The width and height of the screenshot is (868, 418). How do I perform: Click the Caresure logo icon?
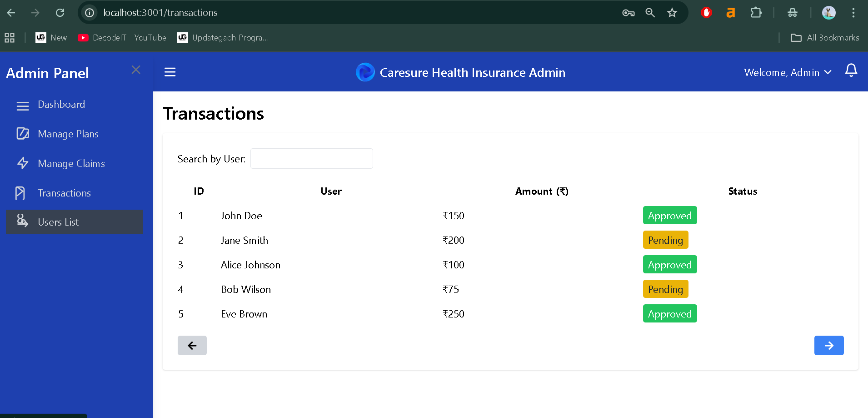[365, 72]
